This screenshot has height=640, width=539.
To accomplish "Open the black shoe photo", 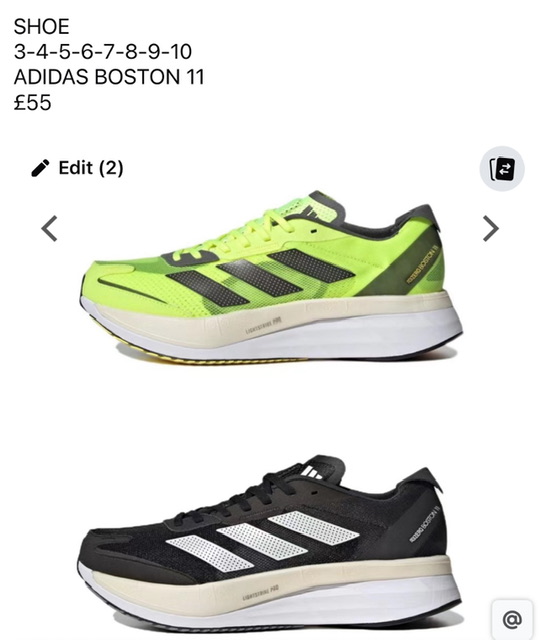I will coord(269,543).
